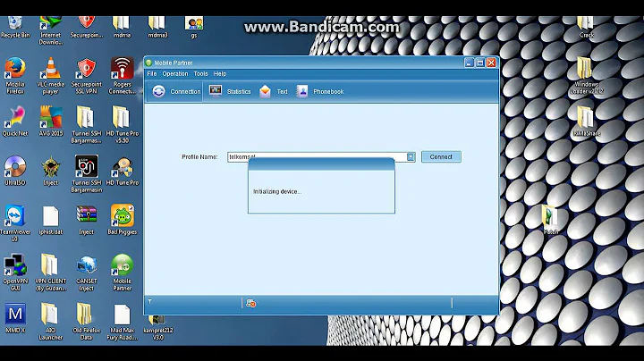Viewport: 644px width, 361px height.
Task: Select the Tunnel SSH Banjarmas folder icon
Action: coord(86,125)
